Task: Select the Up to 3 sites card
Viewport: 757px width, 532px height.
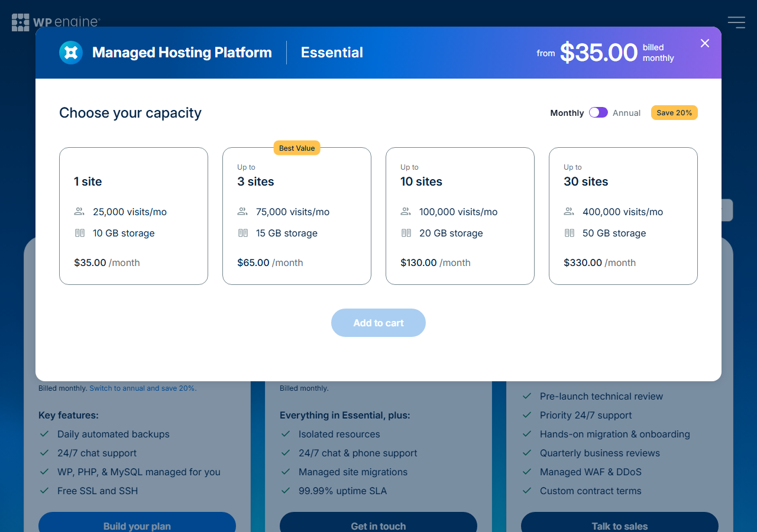Action: click(x=297, y=216)
